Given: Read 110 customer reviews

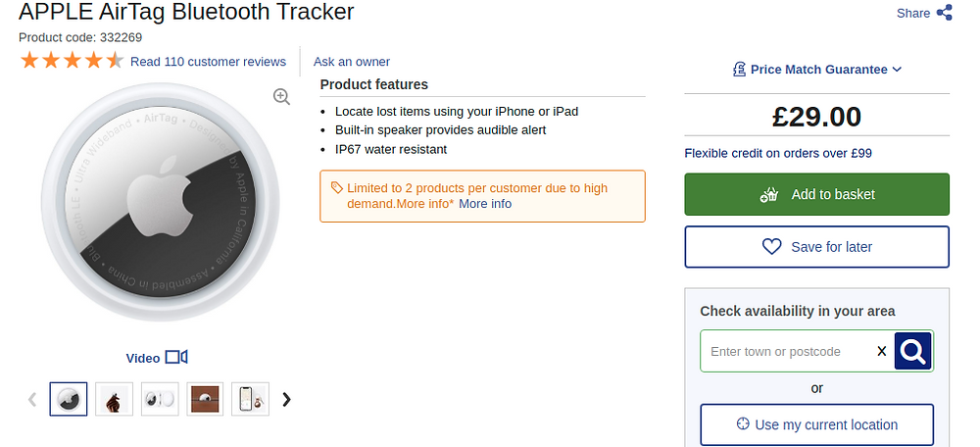Looking at the screenshot, I should pos(208,62).
